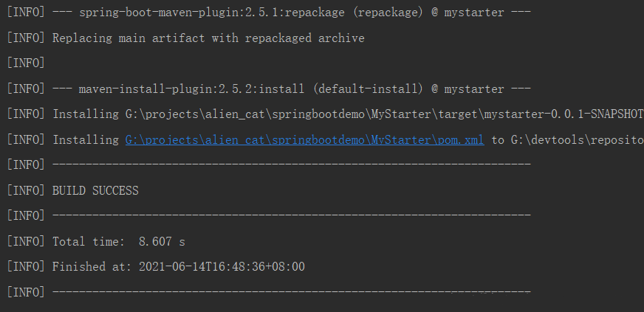644x312 pixels.
Task: Click the word Installing before the pom.xml link
Action: tap(86, 140)
